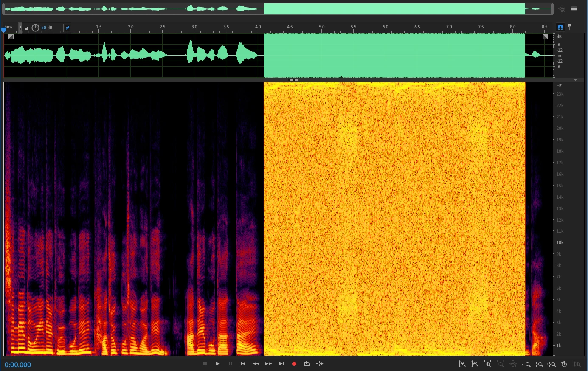Image resolution: width=588 pixels, height=371 pixels.
Task: Click the left handle of the overview navigator
Action: point(5,8)
